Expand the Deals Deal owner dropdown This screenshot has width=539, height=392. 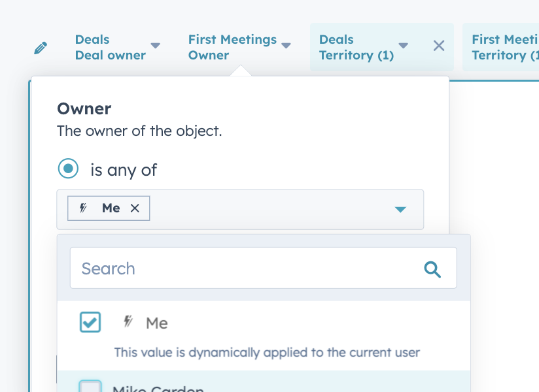(156, 46)
